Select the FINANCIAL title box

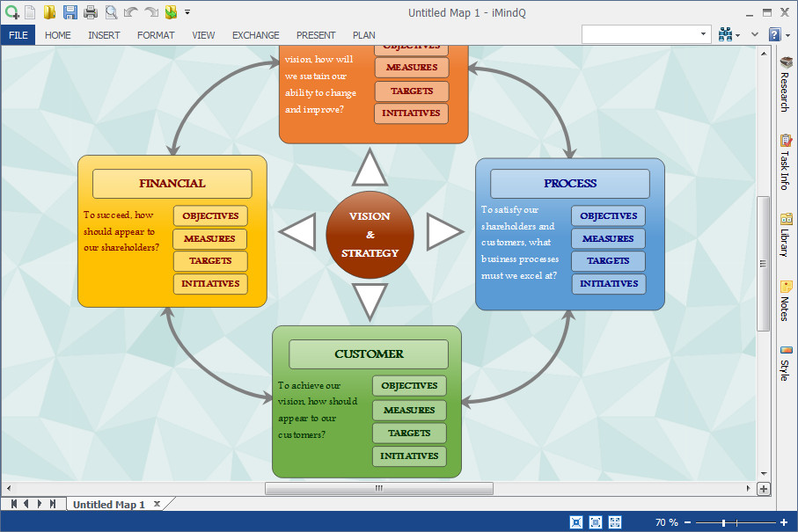pyautogui.click(x=172, y=184)
